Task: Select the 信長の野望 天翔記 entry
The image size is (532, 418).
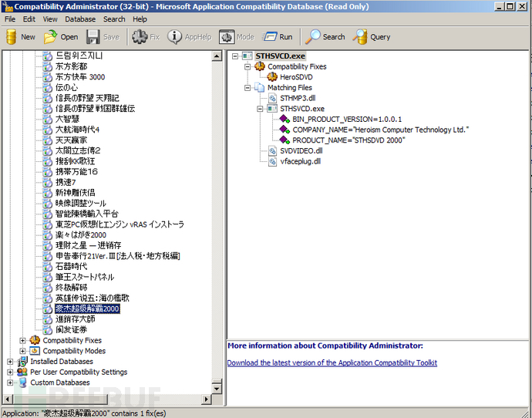Action: 87,98
